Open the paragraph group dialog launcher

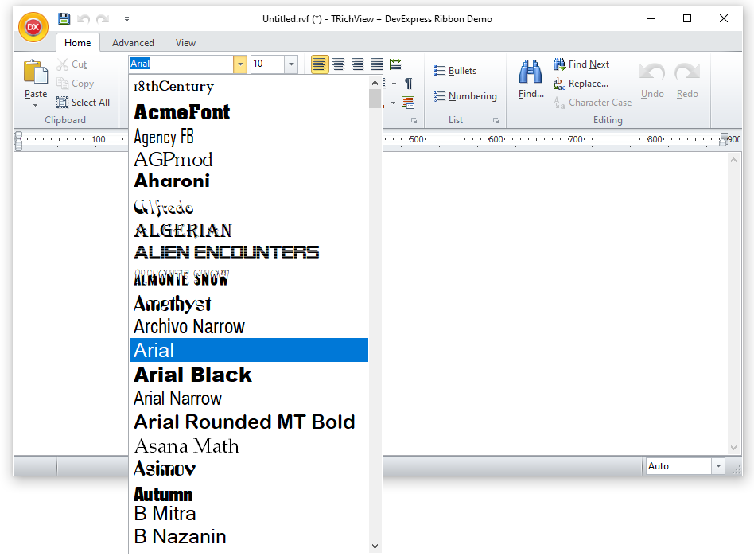coord(414,121)
